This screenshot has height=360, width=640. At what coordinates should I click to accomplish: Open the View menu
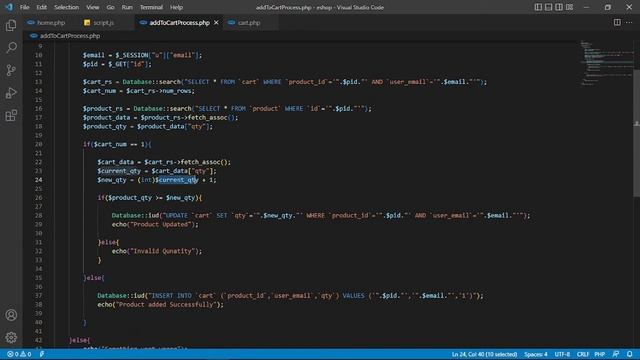93,7
